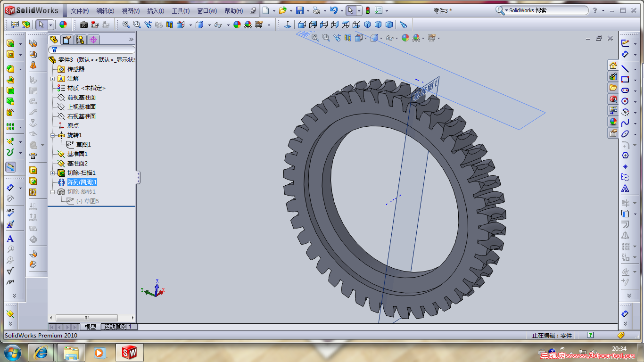Select the Ellipse sketch tool
This screenshot has height=362, width=644.
tap(625, 134)
